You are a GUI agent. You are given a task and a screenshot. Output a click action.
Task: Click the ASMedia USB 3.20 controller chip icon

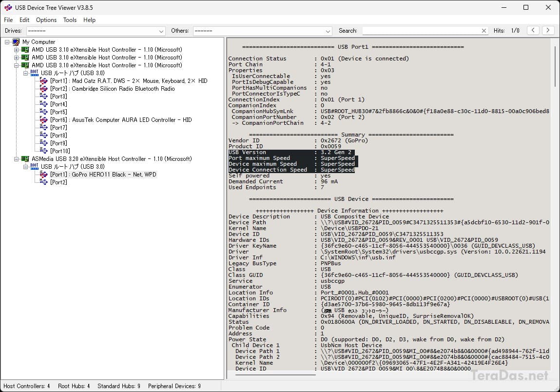pyautogui.click(x=25, y=158)
